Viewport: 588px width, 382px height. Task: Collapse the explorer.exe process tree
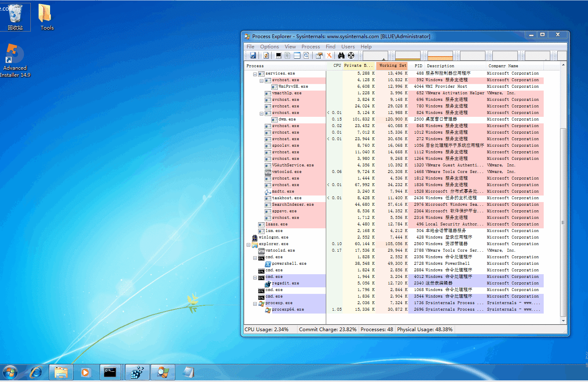click(248, 245)
